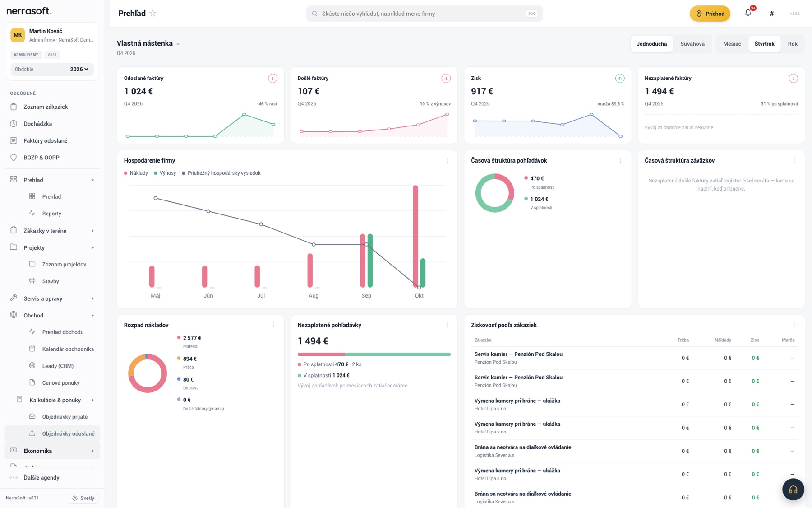Select the Rok period tab

(793, 44)
